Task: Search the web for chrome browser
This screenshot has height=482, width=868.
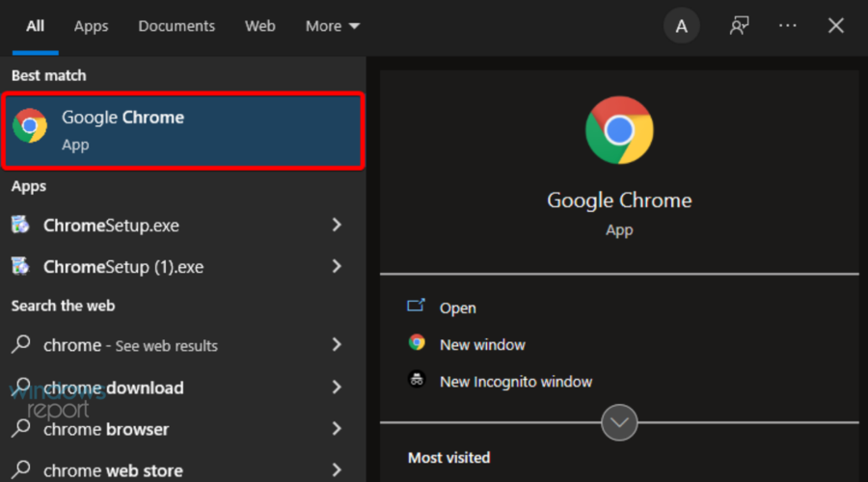Action: (177, 429)
